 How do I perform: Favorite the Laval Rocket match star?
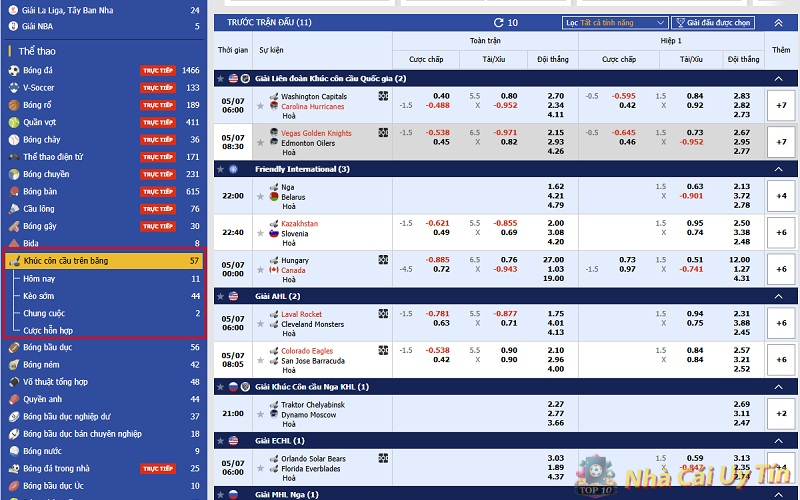[260, 324]
